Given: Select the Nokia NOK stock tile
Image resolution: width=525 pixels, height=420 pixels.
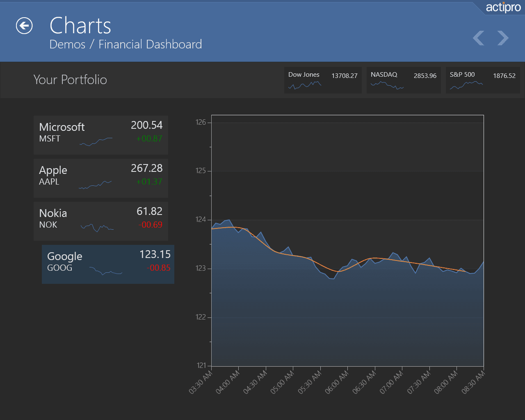Looking at the screenshot, I should (101, 221).
